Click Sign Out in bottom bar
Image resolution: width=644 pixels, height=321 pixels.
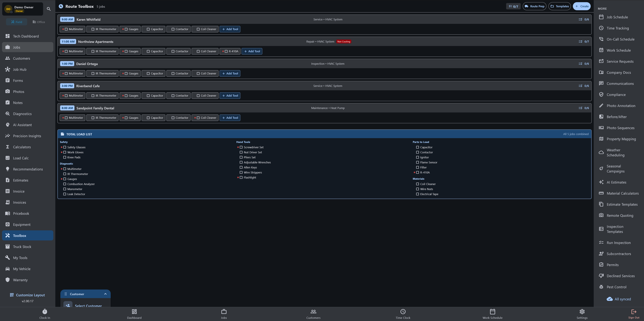(x=634, y=314)
